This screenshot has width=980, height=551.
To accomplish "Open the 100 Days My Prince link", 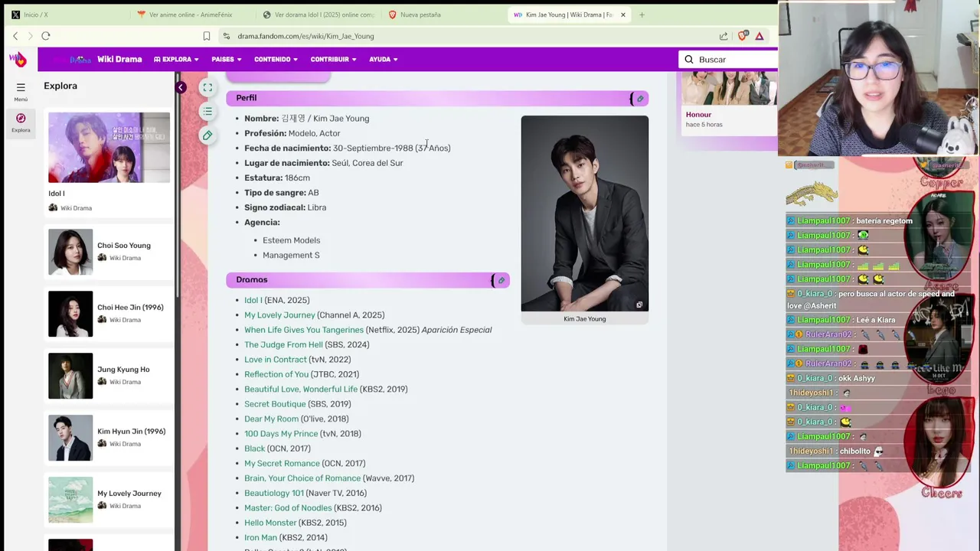I will [281, 434].
